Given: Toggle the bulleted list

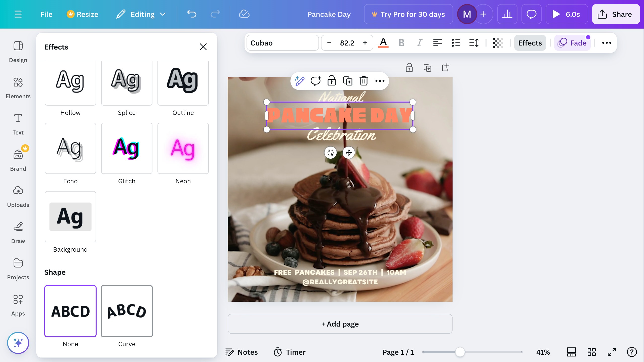Looking at the screenshot, I should coord(456,43).
